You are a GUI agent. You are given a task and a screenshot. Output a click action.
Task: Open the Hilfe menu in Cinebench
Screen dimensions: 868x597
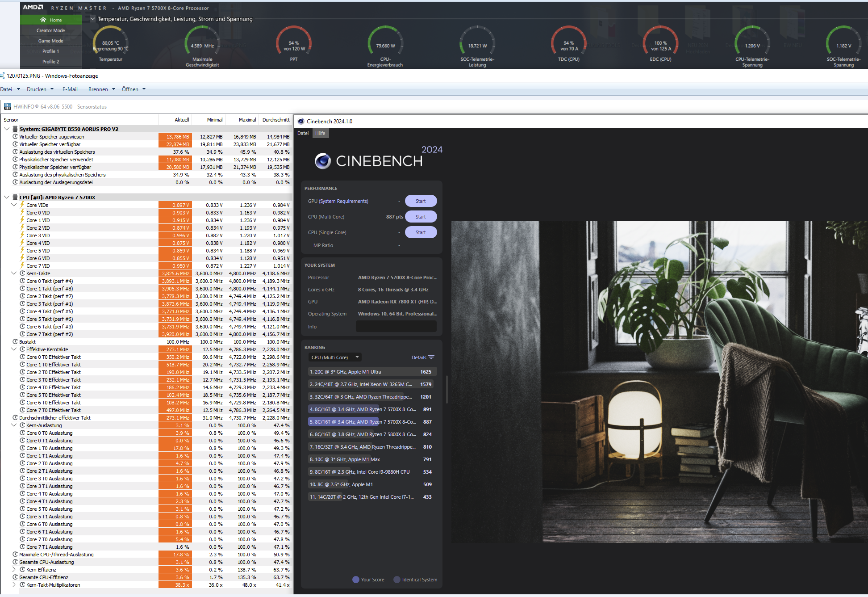tap(320, 133)
